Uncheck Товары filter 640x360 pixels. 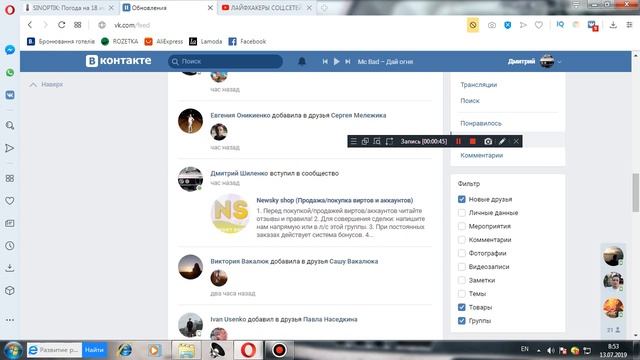point(462,307)
